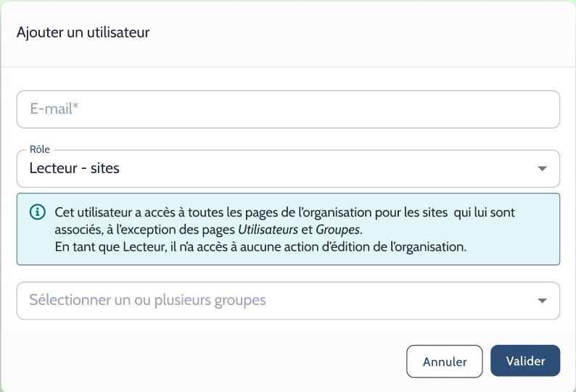Click the sentence starting 'Cet utilisateur a accès'

click(x=284, y=221)
